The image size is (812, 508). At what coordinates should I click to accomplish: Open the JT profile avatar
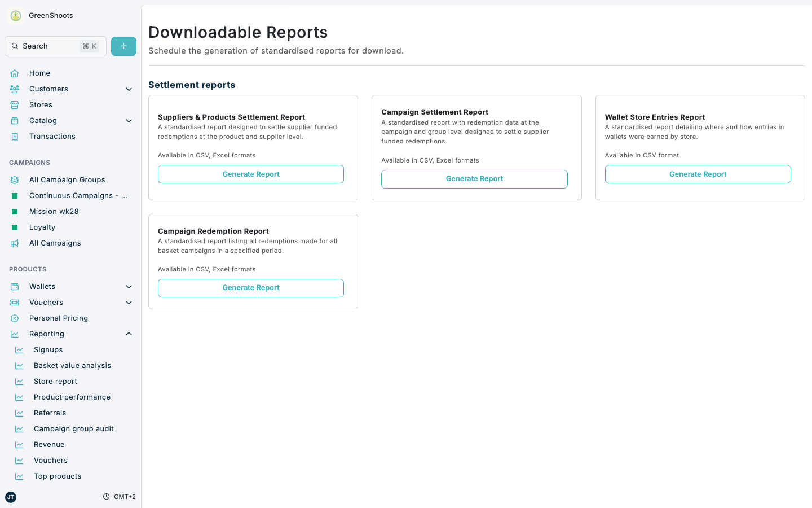point(10,497)
